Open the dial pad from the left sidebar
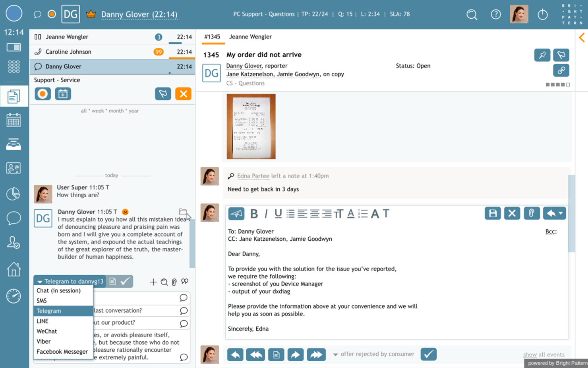Image resolution: width=588 pixels, height=368 pixels. [14, 67]
